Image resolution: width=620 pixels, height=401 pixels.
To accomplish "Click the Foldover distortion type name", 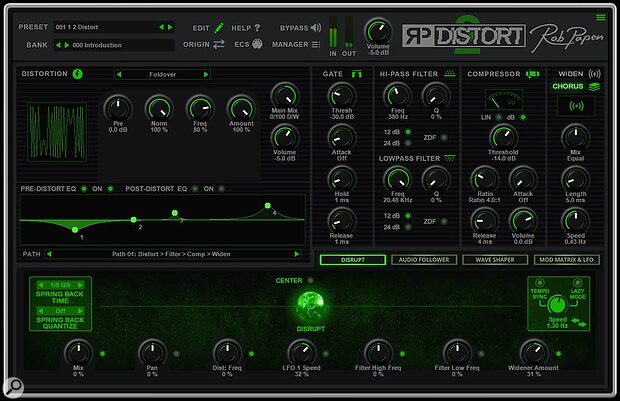I will click(x=163, y=74).
